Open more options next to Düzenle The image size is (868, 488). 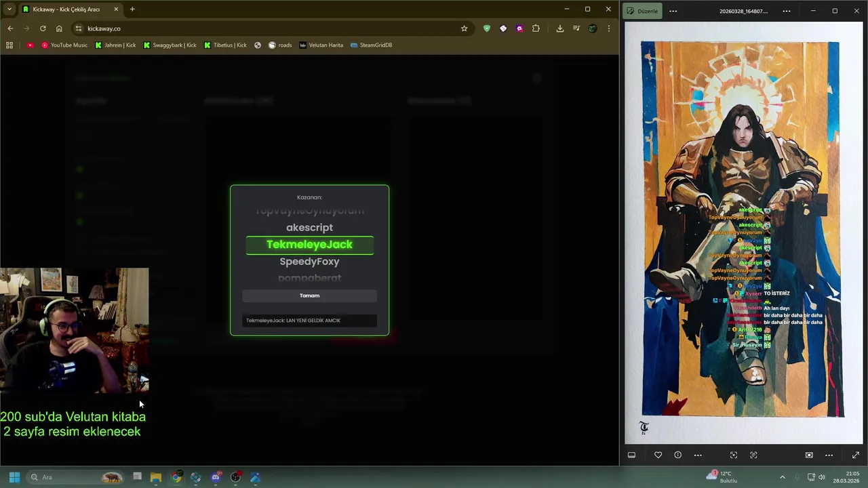673,11
